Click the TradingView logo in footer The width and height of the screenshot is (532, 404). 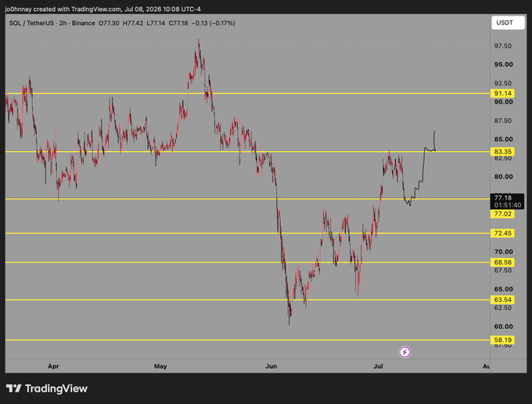pyautogui.click(x=47, y=388)
